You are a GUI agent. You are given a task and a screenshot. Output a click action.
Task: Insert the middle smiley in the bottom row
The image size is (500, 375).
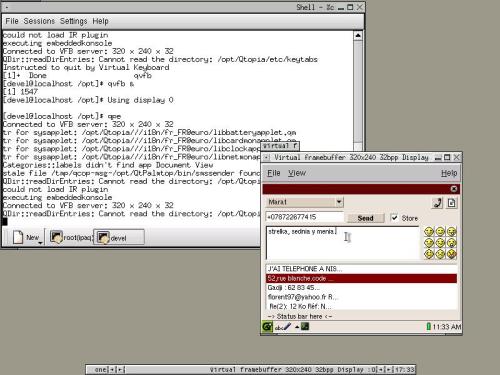440,254
